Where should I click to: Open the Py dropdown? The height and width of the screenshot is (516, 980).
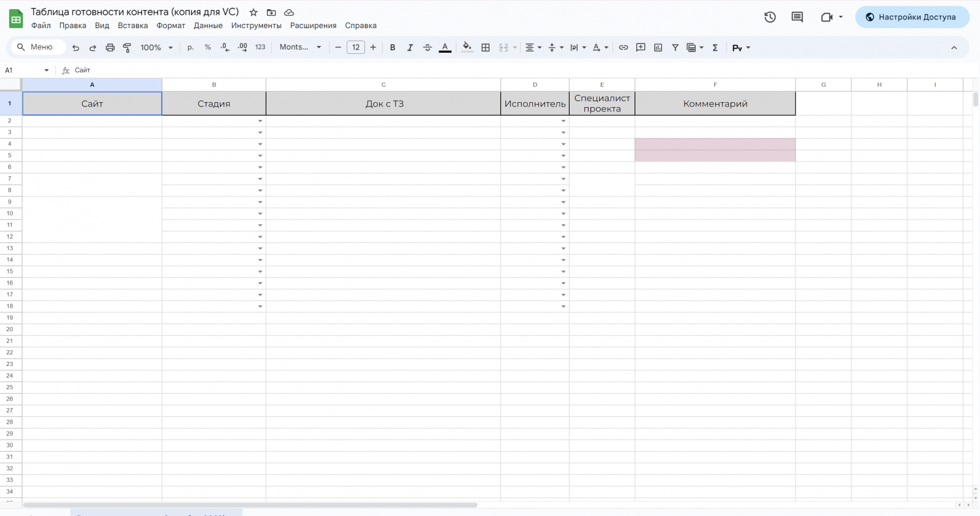pyautogui.click(x=741, y=48)
